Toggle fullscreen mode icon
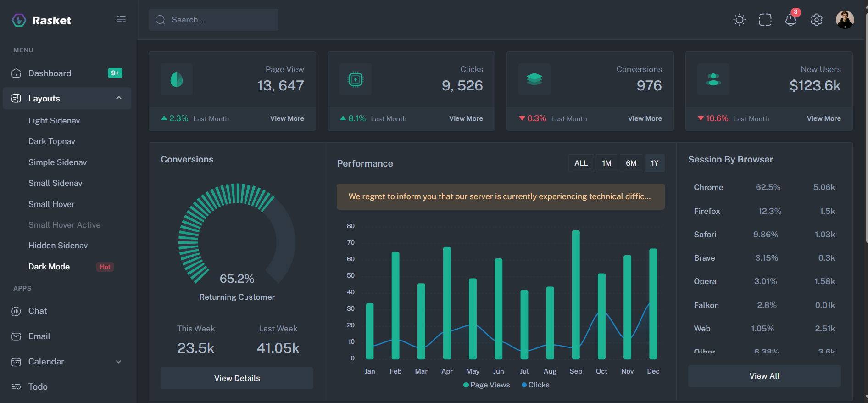 point(765,20)
